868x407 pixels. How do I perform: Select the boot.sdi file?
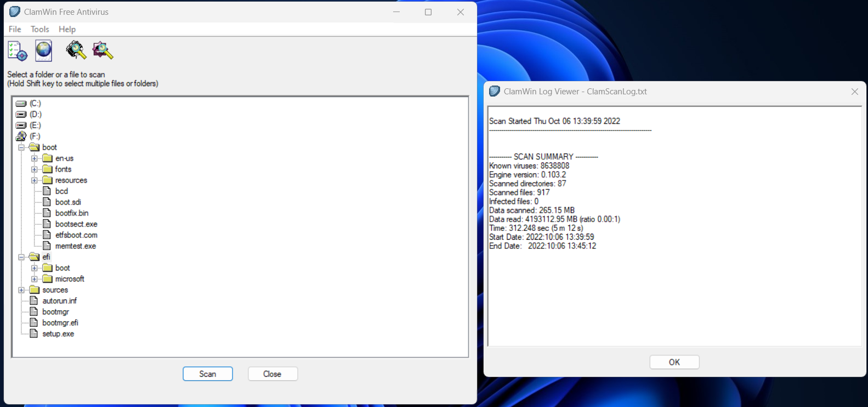pos(68,202)
